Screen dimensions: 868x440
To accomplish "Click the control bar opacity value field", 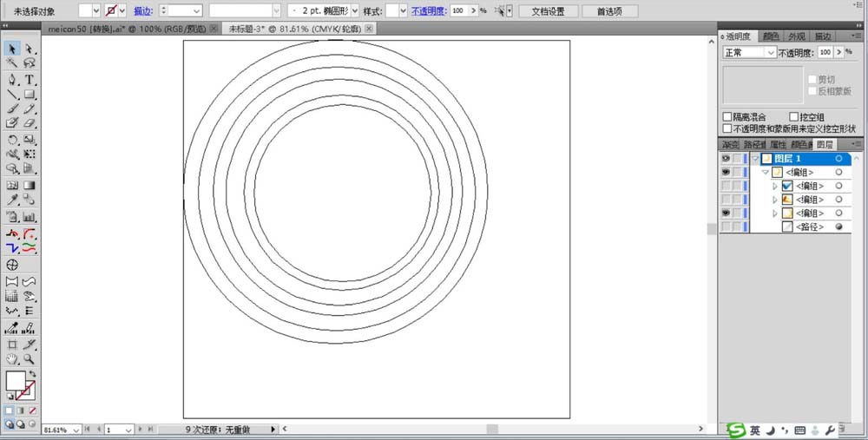I will (x=459, y=10).
